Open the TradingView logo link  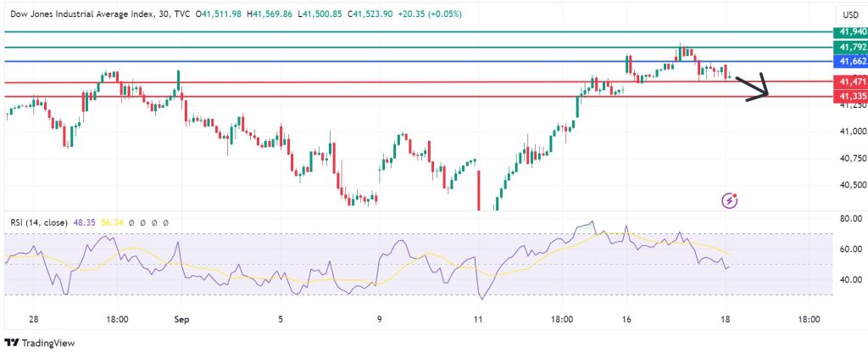39,343
